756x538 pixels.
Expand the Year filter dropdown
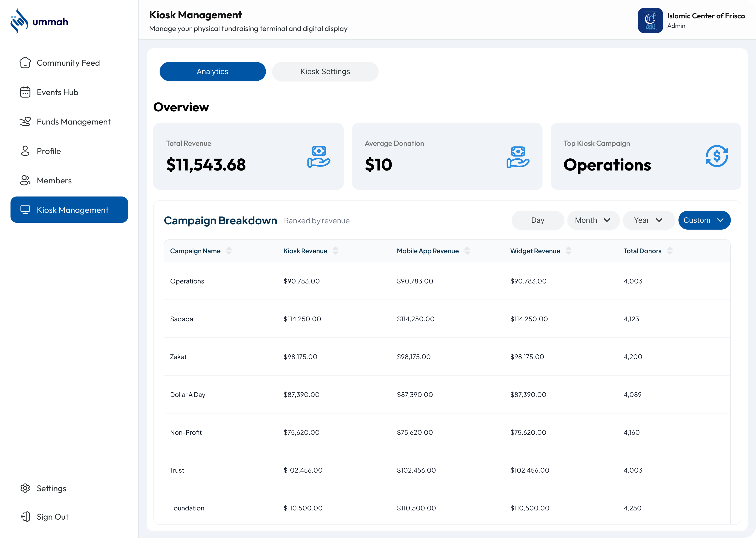point(649,220)
